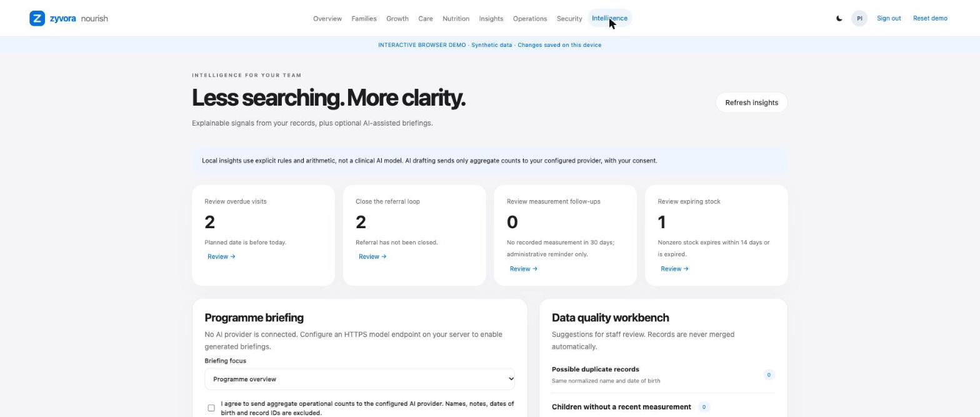The width and height of the screenshot is (980, 417).
Task: Click the Children without a recent measurement heading
Action: 621,407
